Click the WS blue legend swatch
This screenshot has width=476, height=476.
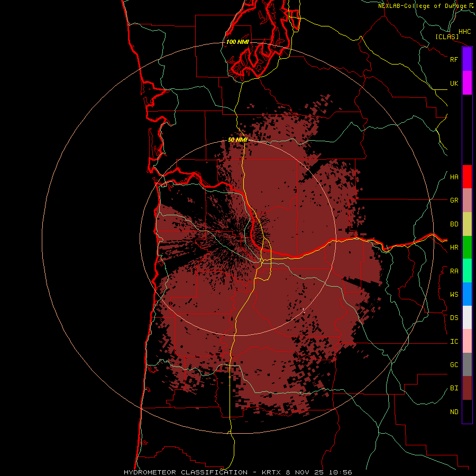467,294
